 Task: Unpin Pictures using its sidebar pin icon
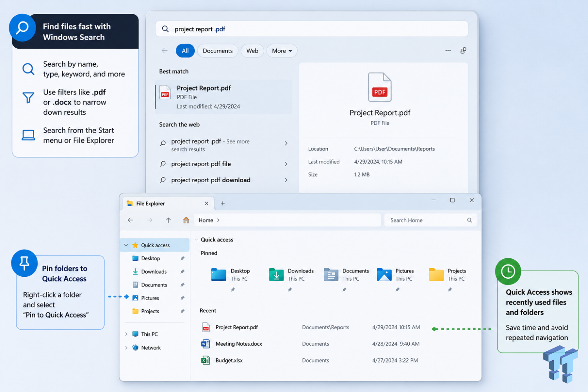pos(182,298)
